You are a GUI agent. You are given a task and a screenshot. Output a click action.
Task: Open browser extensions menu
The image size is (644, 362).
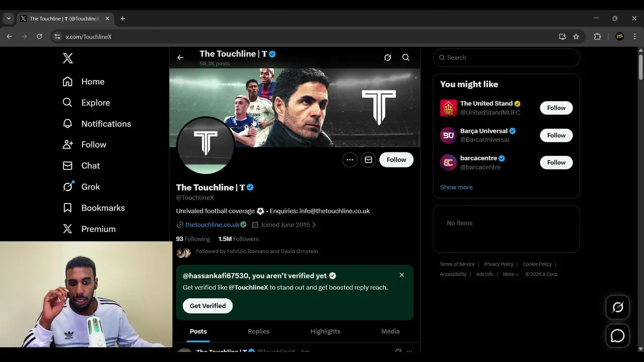pyautogui.click(x=597, y=37)
